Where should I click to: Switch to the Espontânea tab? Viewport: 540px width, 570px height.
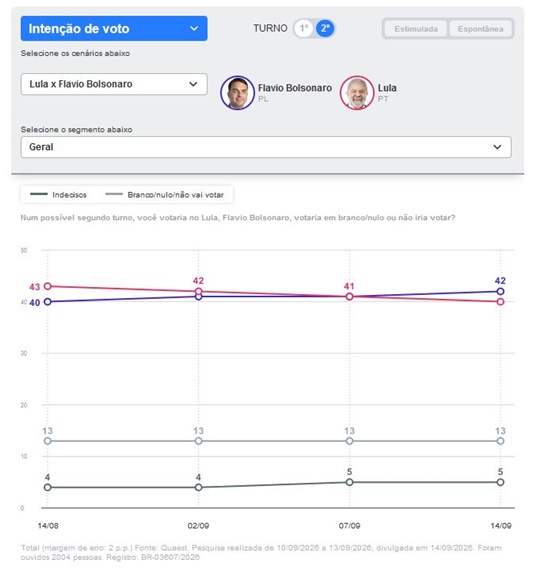[480, 29]
